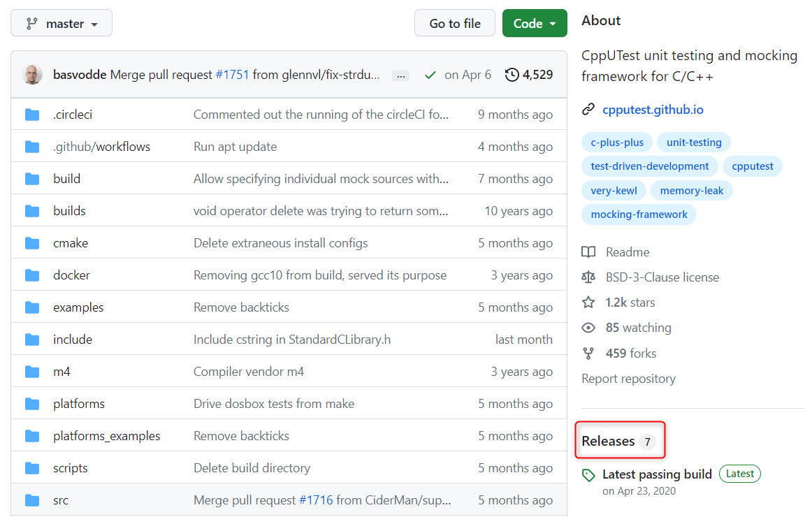Click the Go to file button
Screen dimensions: 812x517
pyautogui.click(x=454, y=23)
